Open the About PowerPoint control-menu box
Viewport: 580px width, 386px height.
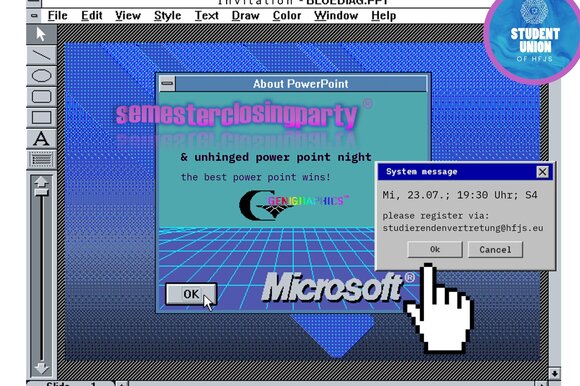(x=167, y=84)
